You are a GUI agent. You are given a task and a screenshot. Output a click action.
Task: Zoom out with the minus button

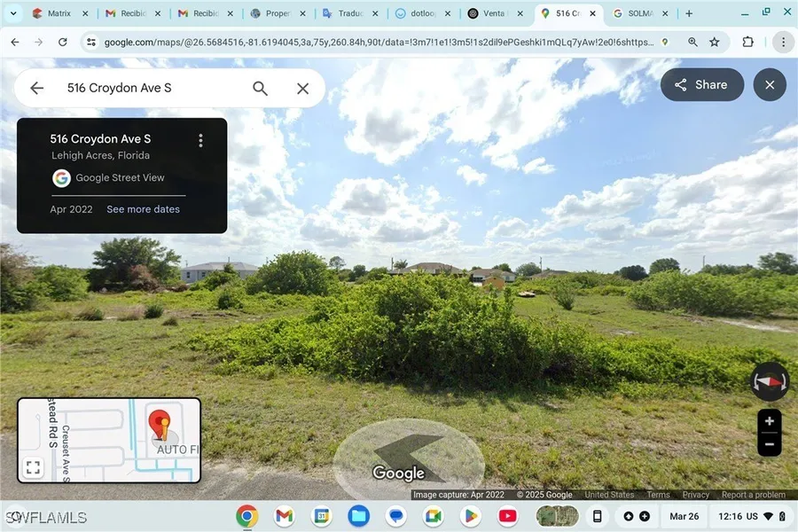(x=770, y=444)
